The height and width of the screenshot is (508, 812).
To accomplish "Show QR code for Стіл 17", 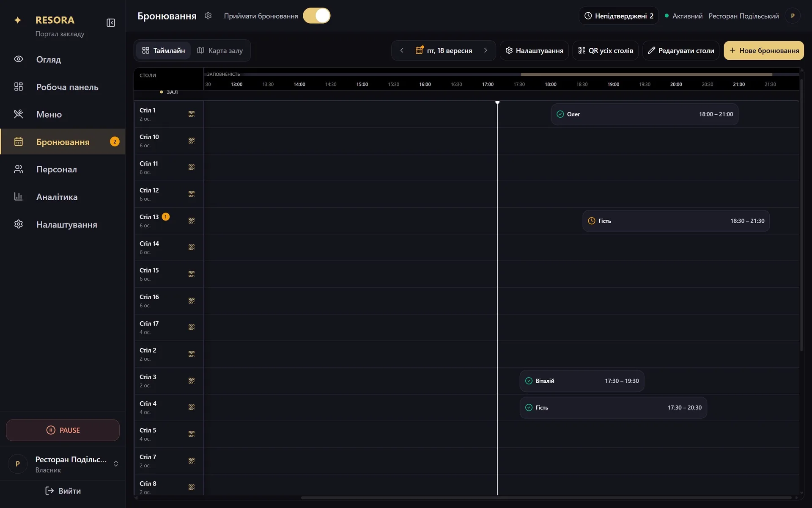I will (x=192, y=327).
